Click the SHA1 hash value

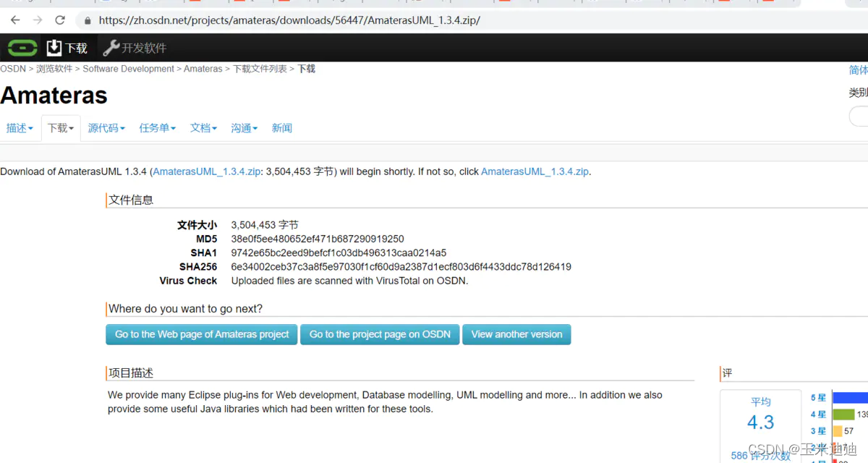[x=339, y=253]
